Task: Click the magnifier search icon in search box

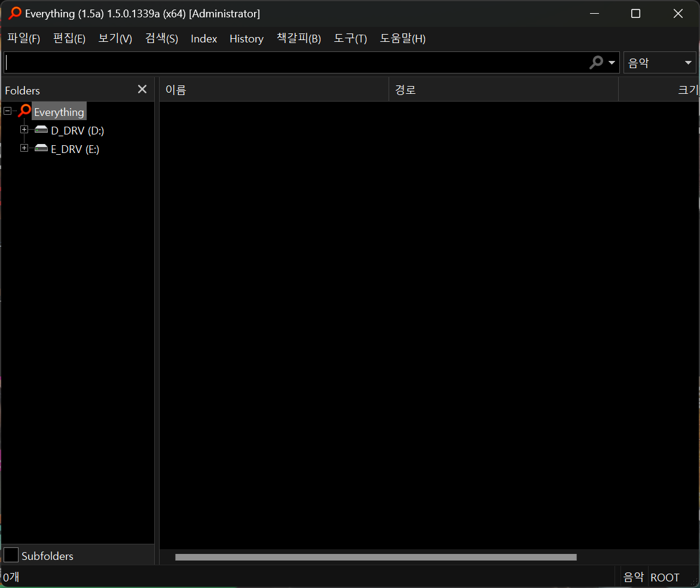Action: (596, 63)
